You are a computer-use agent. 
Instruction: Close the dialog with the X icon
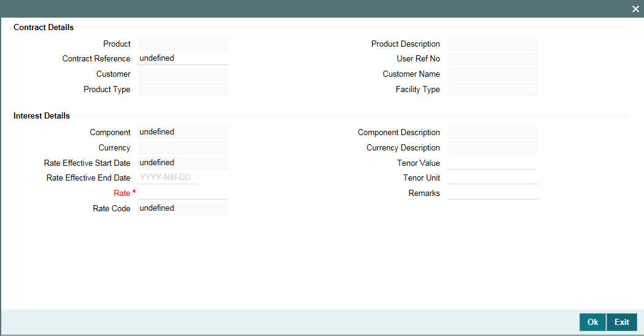click(x=635, y=9)
